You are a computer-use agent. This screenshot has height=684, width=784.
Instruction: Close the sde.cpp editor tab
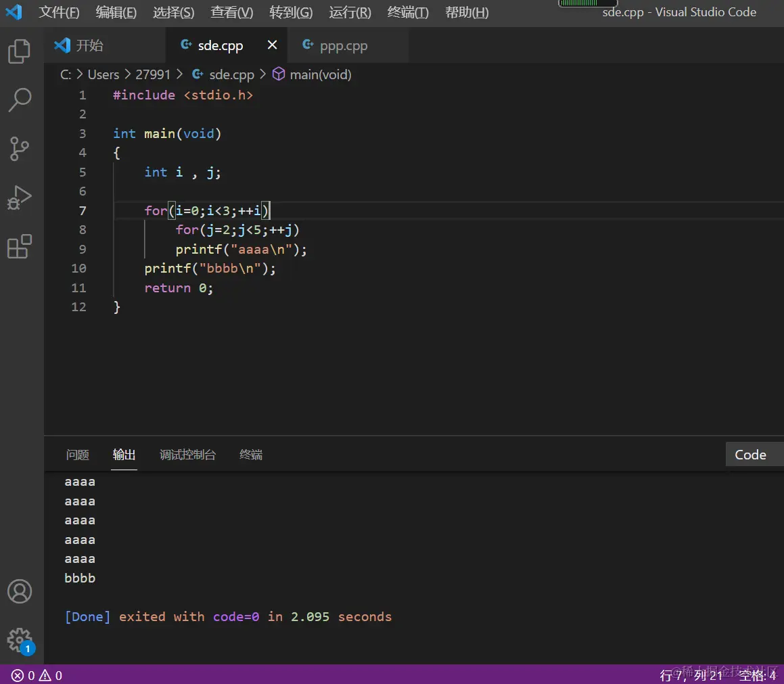(x=272, y=45)
